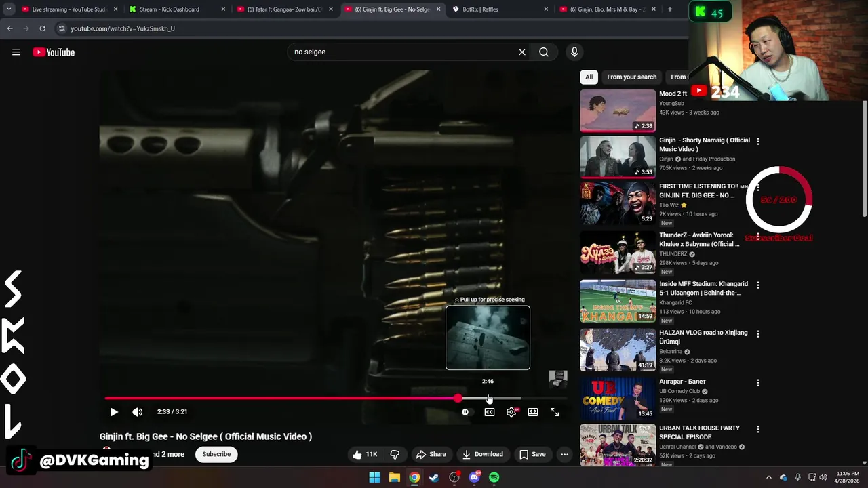Open options for ThunderZ - Avdriin Yorool video
The height and width of the screenshot is (488, 868).
click(x=757, y=237)
